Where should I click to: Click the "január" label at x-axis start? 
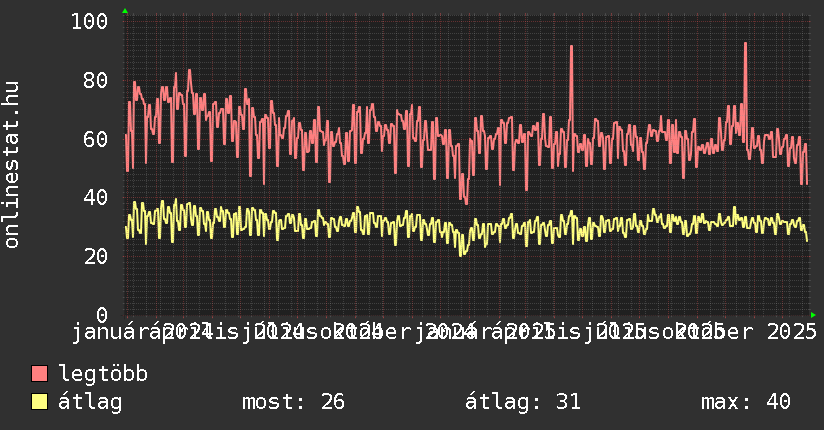tap(112, 331)
